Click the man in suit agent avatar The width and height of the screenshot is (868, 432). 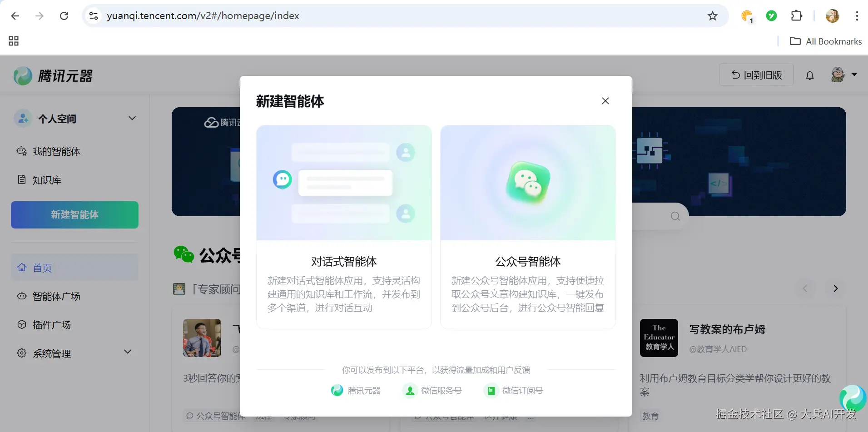coord(202,338)
